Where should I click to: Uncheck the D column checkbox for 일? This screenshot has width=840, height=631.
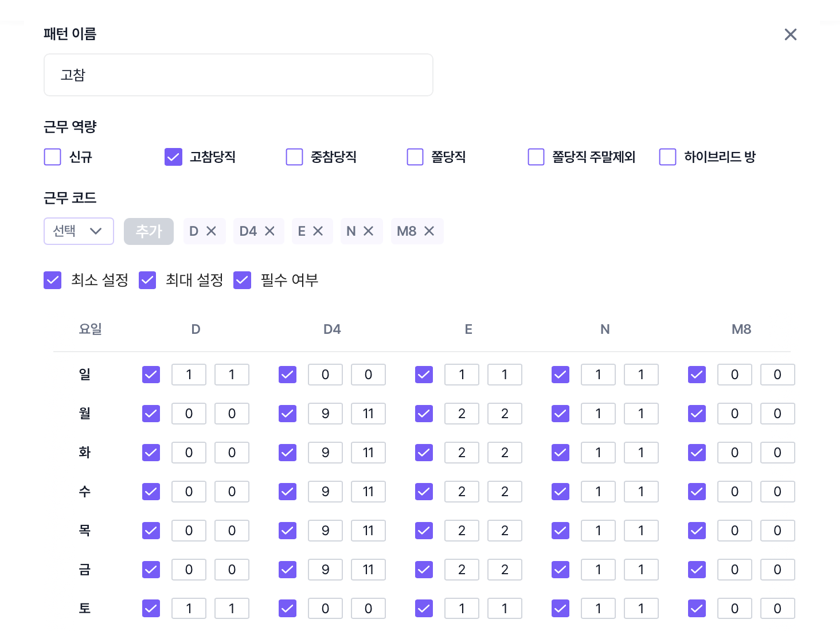point(151,375)
